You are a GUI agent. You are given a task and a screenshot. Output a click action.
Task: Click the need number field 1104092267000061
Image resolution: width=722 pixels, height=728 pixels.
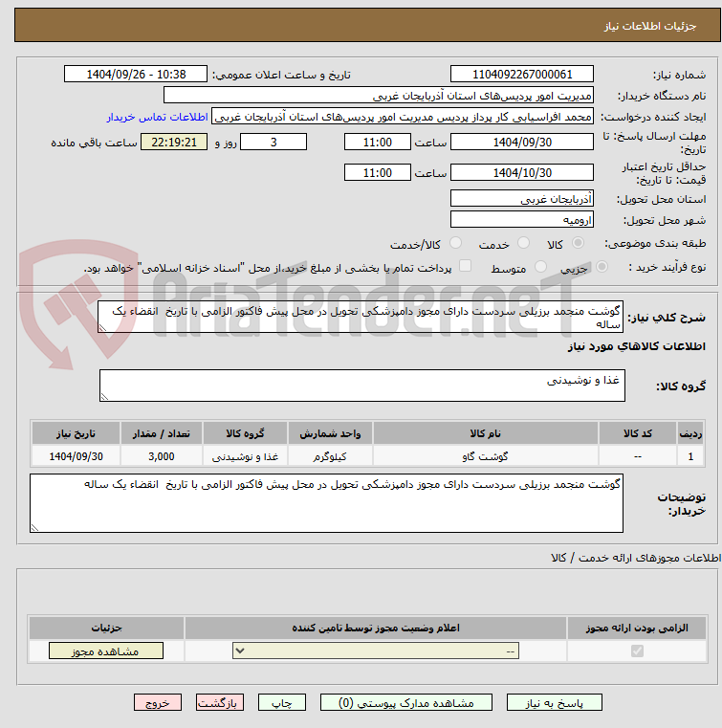(x=521, y=75)
